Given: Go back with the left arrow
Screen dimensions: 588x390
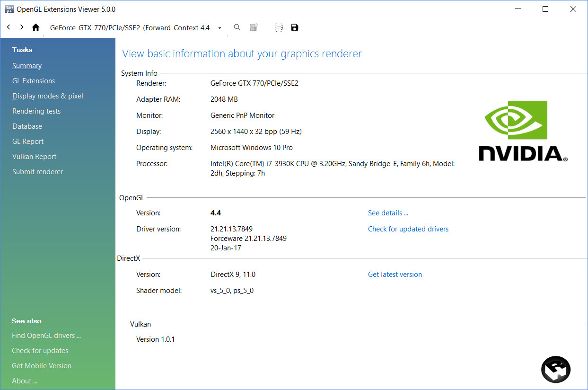Looking at the screenshot, I should point(9,27).
